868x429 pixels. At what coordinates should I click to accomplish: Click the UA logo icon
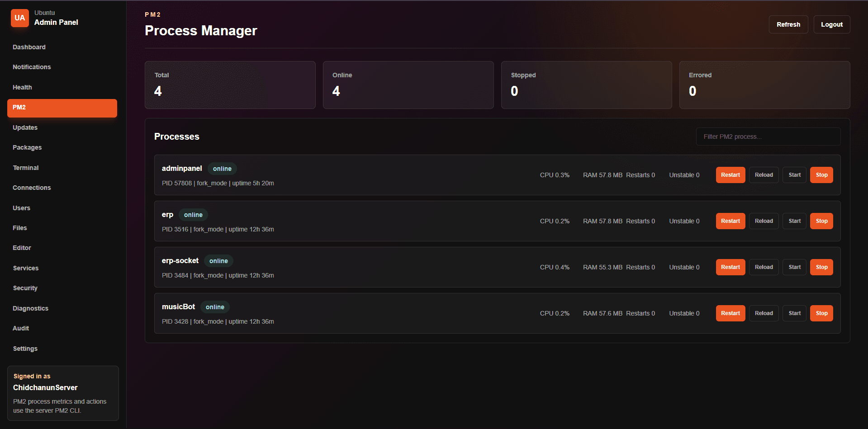[20, 18]
